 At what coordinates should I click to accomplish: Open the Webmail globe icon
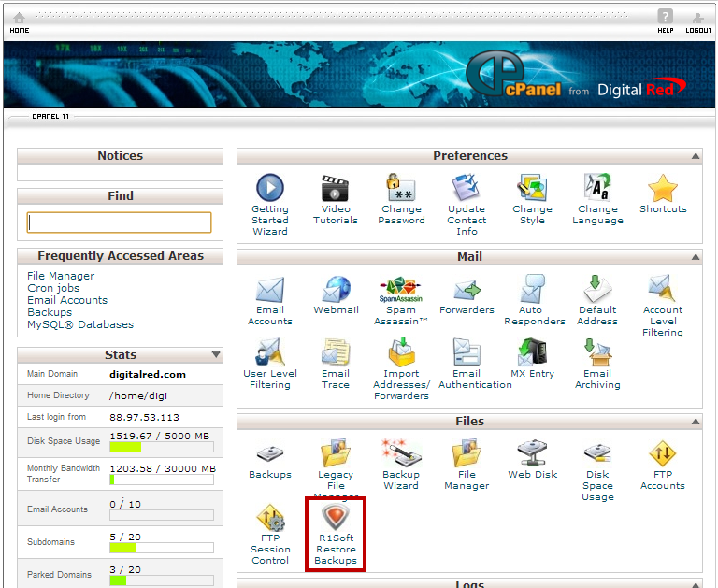pos(336,289)
